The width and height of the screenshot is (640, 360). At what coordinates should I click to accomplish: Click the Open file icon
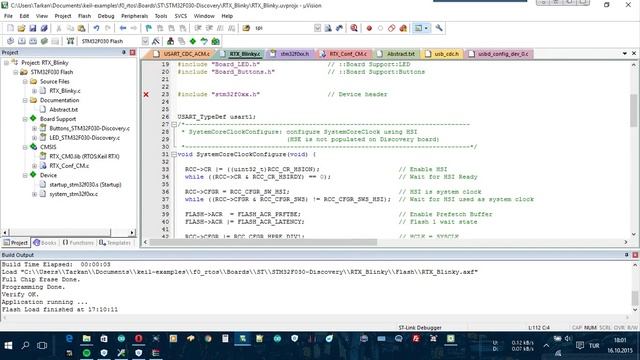21,28
